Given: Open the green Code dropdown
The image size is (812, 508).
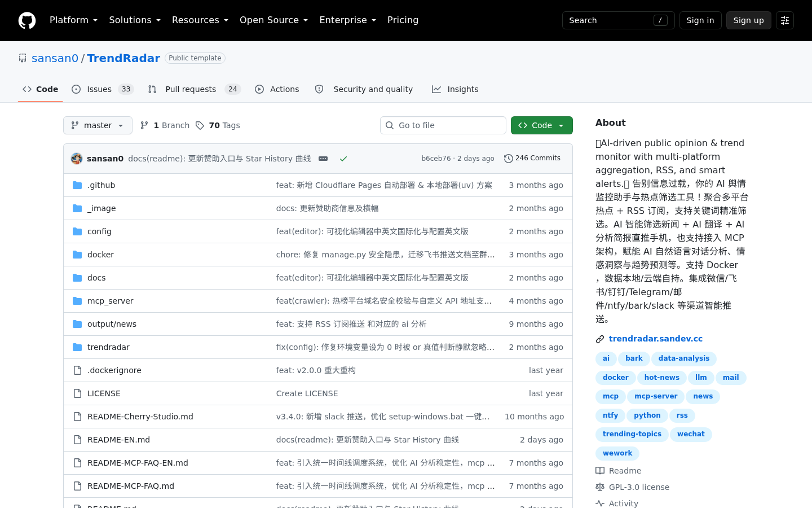Looking at the screenshot, I should 542,125.
